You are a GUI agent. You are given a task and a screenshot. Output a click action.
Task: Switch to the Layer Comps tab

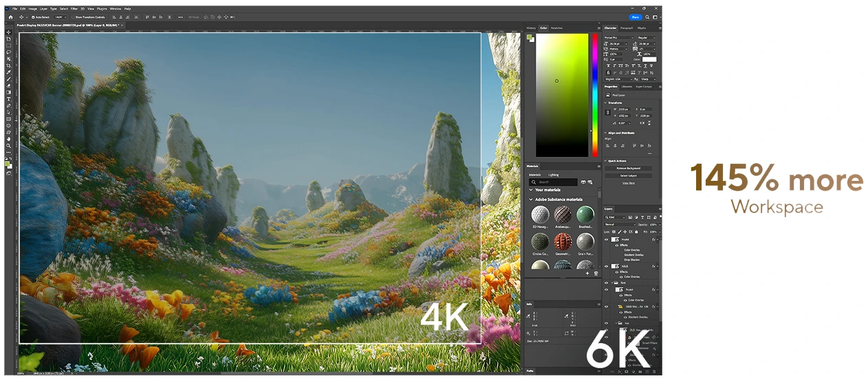coord(644,87)
